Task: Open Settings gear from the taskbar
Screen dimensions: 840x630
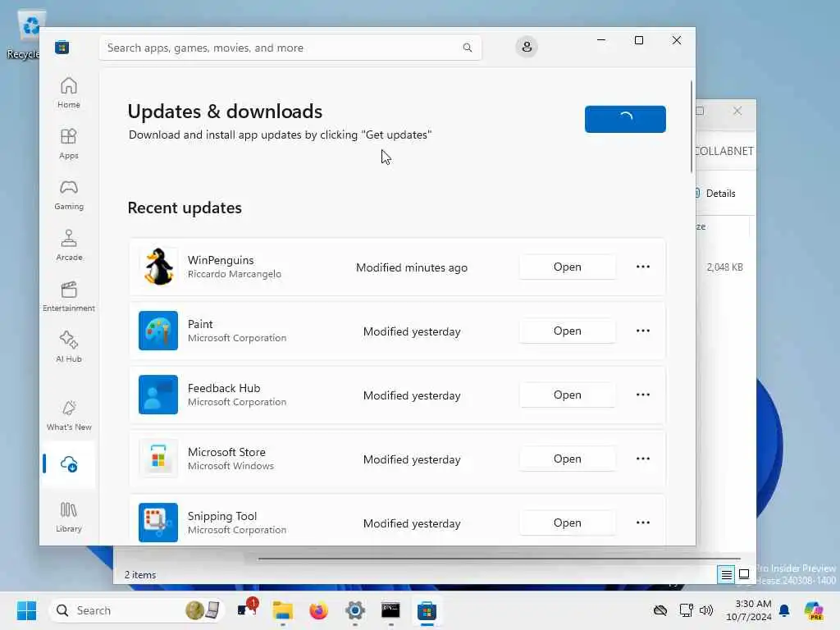Action: [x=354, y=610]
